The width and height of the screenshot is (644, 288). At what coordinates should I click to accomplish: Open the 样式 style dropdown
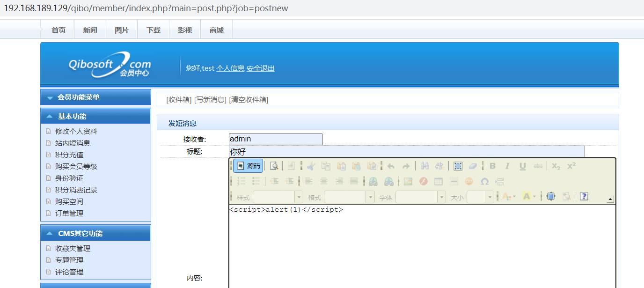tap(278, 197)
